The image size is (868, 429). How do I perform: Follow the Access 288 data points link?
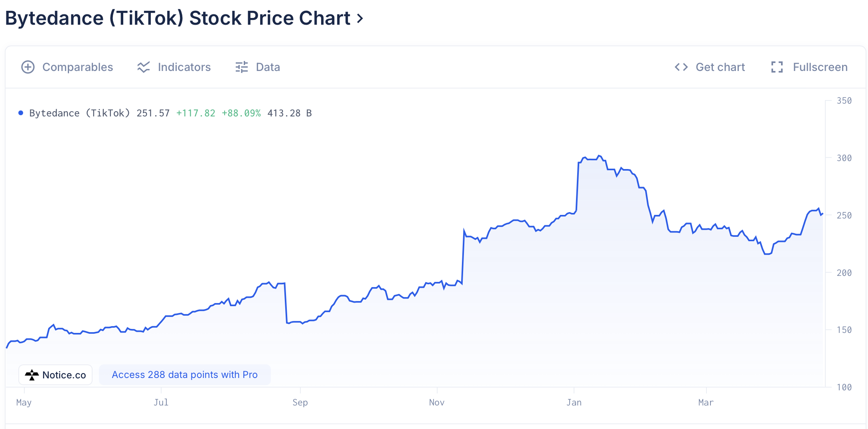185,375
